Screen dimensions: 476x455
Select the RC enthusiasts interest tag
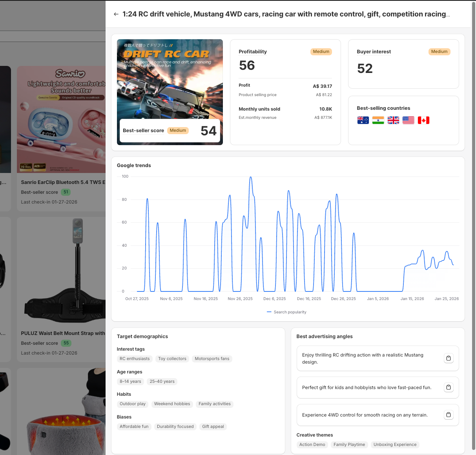135,359
